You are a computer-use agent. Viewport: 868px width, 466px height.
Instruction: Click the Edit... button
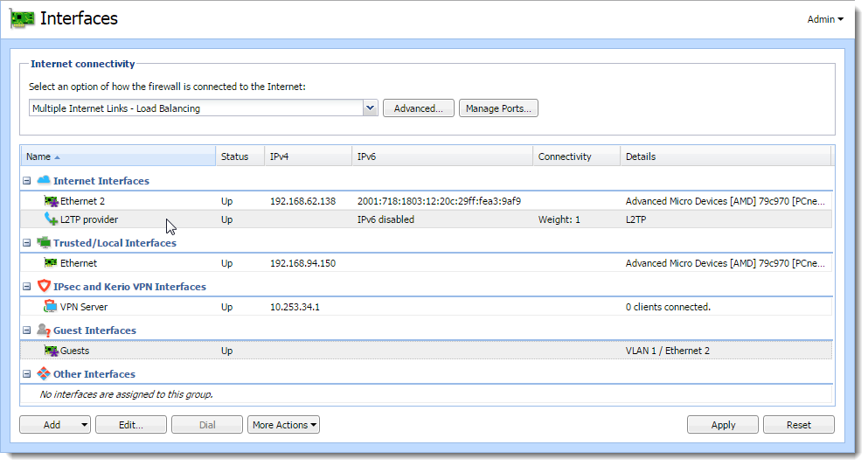pyautogui.click(x=131, y=425)
